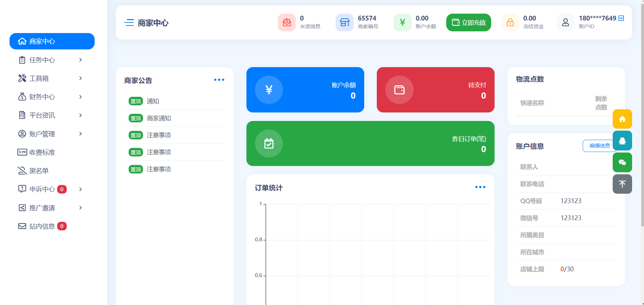Click the page vertical scrollbar
The height and width of the screenshot is (305, 644).
click(642, 116)
